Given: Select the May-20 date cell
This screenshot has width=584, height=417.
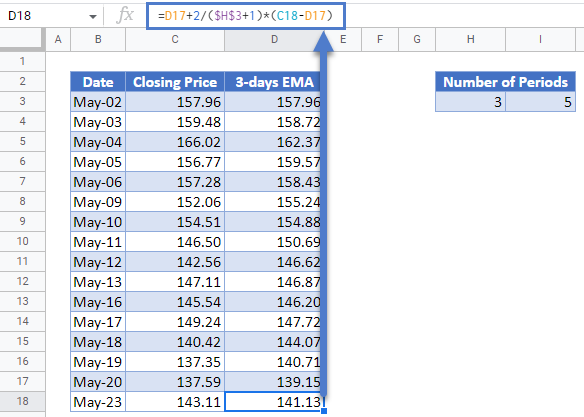Looking at the screenshot, I should tap(98, 382).
